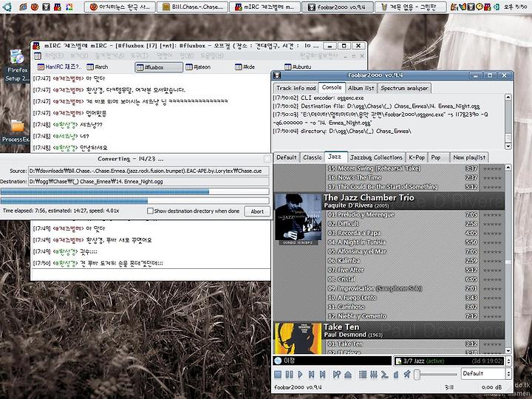The image size is (532, 399).
Task: Click the console prompt icon in foobar2000 toolbar
Action: point(384,374)
